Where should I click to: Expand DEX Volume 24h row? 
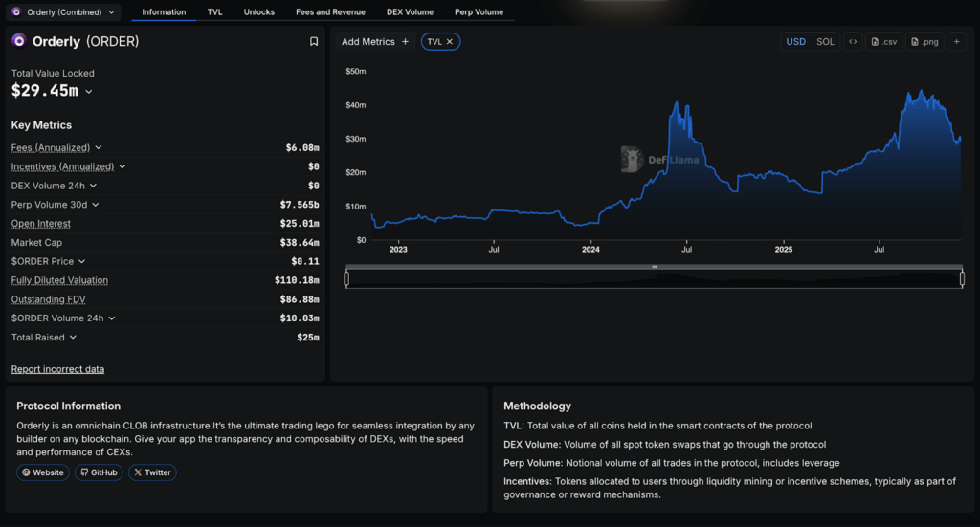(x=93, y=186)
